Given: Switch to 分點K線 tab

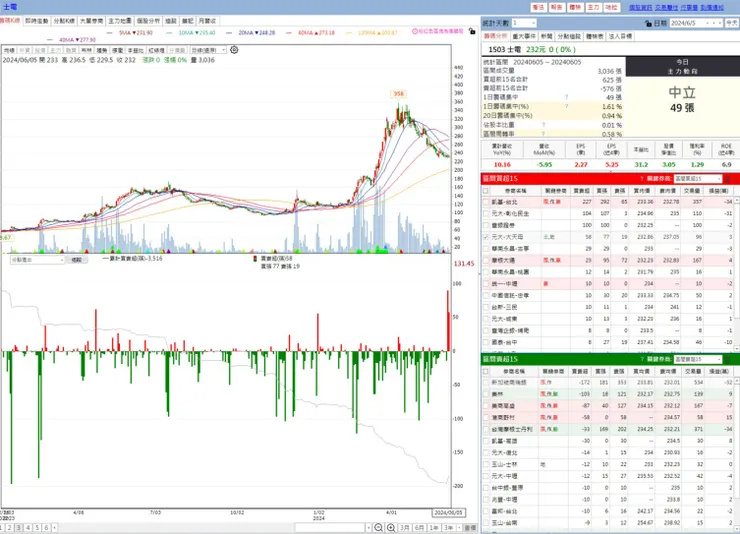Looking at the screenshot, I should click(x=64, y=21).
